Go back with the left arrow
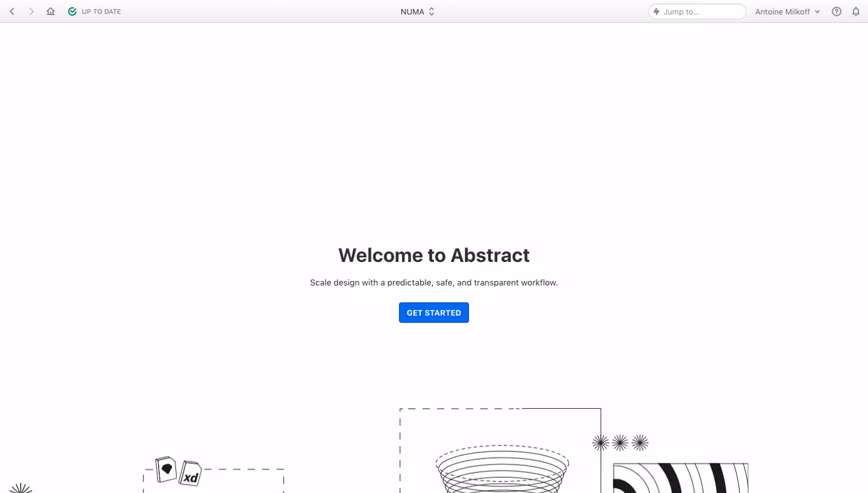 pyautogui.click(x=12, y=11)
